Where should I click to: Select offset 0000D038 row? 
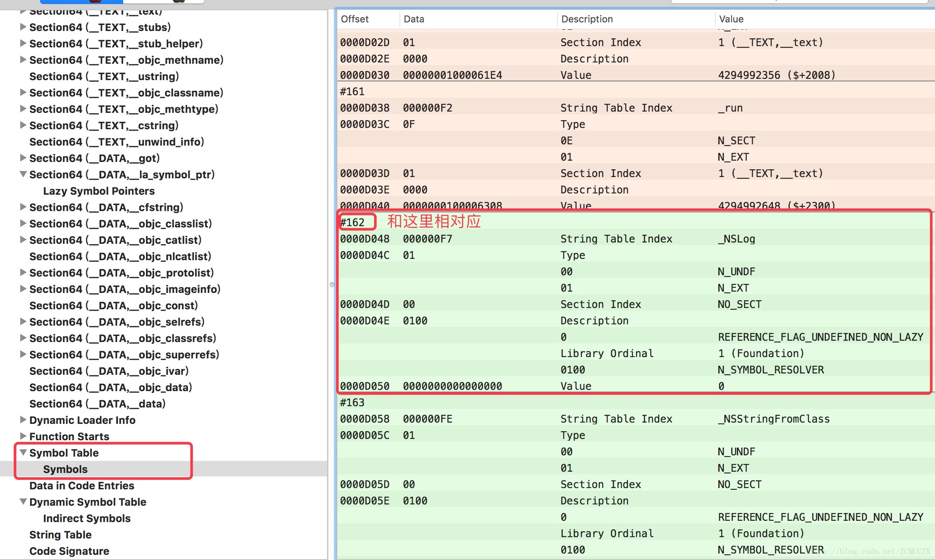tap(636, 108)
